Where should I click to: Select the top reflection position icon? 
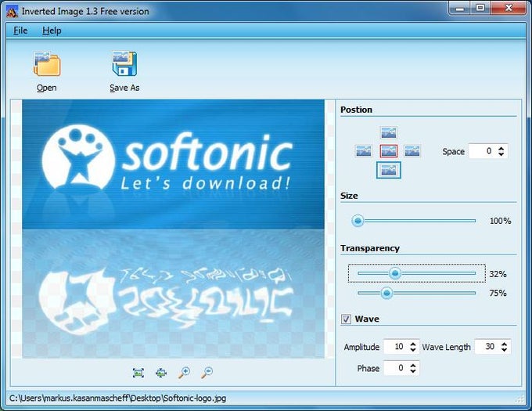[389, 133]
